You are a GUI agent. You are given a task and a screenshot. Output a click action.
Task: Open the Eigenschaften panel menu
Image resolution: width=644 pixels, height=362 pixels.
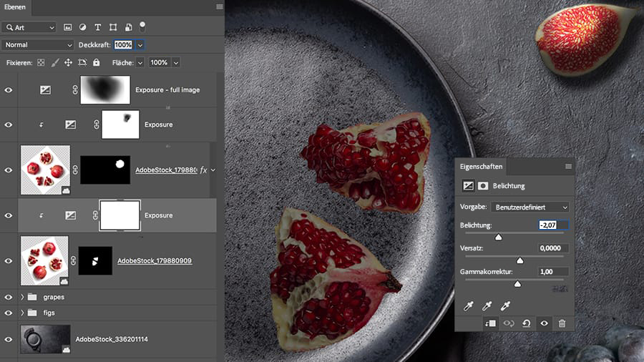(568, 166)
